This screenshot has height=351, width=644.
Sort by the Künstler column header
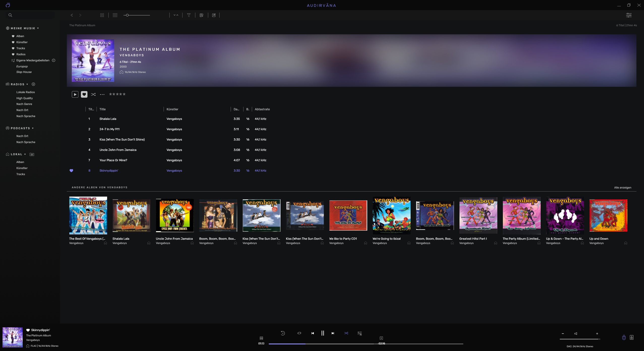click(172, 109)
